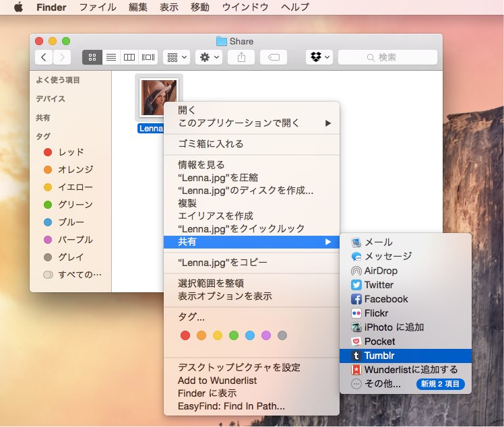
Task: Share via AirDrop
Action: (x=406, y=271)
